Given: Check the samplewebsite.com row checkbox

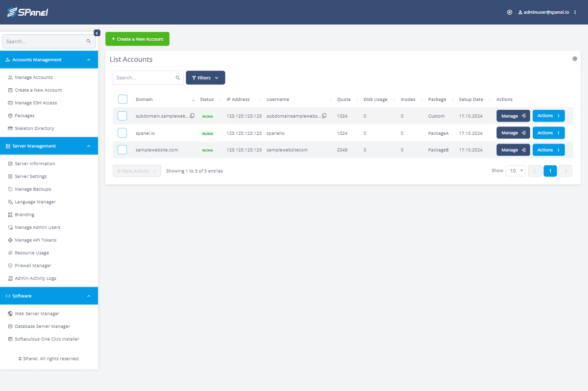Looking at the screenshot, I should click(122, 149).
